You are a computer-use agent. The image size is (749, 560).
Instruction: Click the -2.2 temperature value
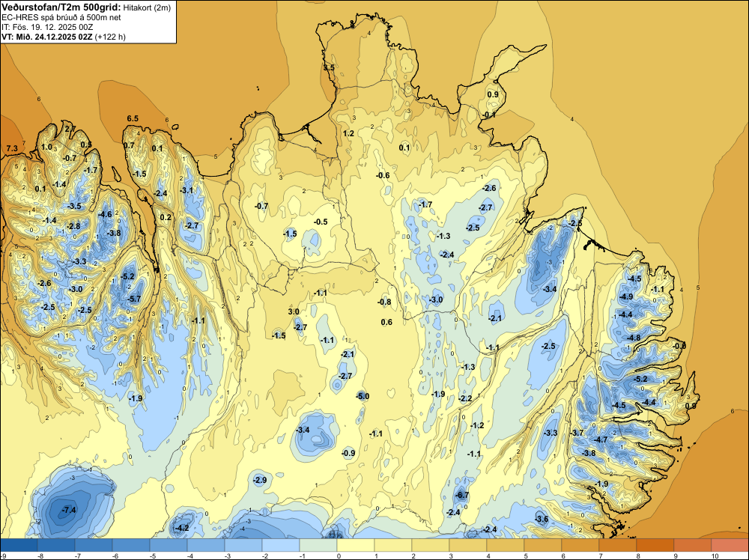point(465,398)
